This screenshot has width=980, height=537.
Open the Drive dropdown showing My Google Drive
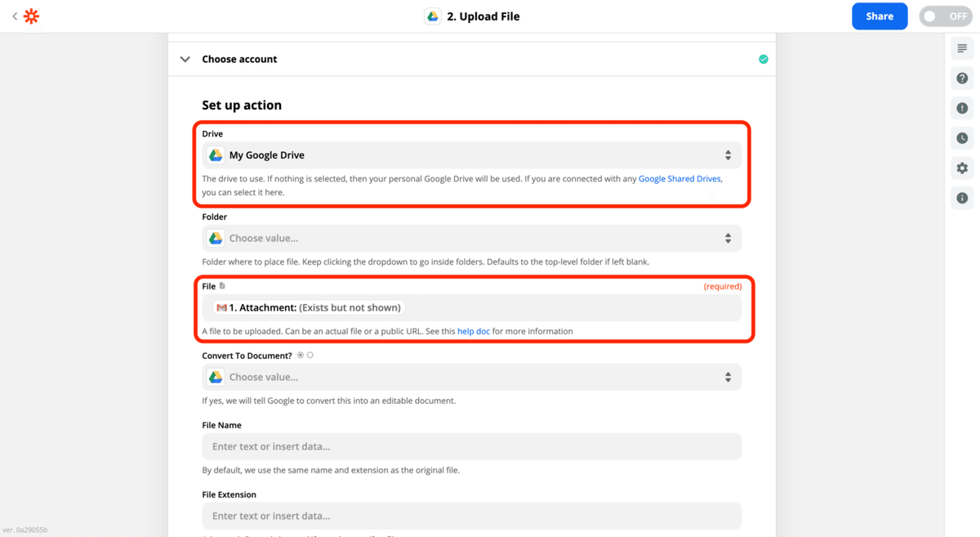[x=472, y=155]
